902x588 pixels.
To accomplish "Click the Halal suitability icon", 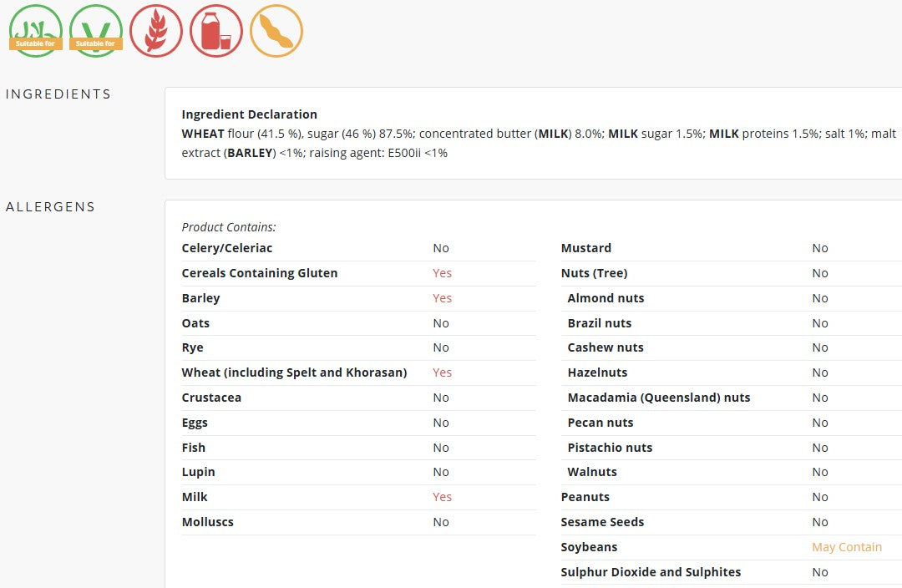I will (x=36, y=31).
